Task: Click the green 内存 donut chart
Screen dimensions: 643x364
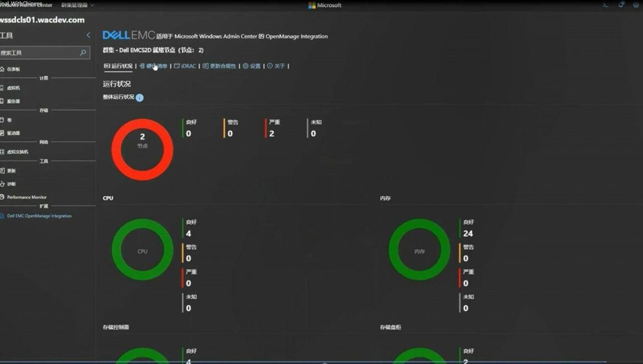Action: point(419,249)
